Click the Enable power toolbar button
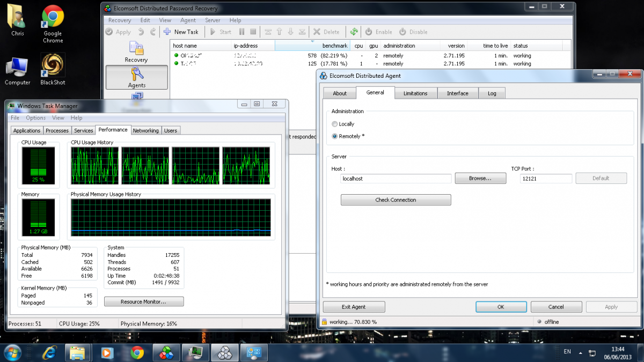The height and width of the screenshot is (362, 644). click(379, 32)
